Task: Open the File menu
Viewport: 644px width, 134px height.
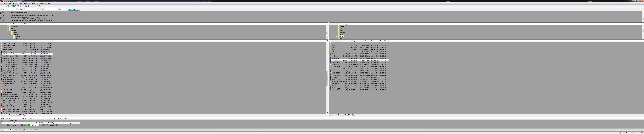Action: pyautogui.click(x=2, y=3)
